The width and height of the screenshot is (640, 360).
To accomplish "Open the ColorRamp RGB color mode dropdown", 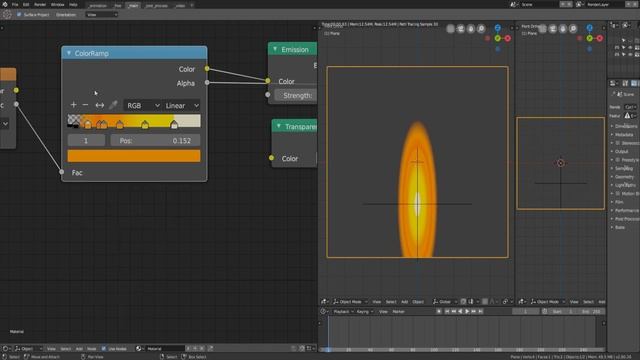I will (x=142, y=105).
